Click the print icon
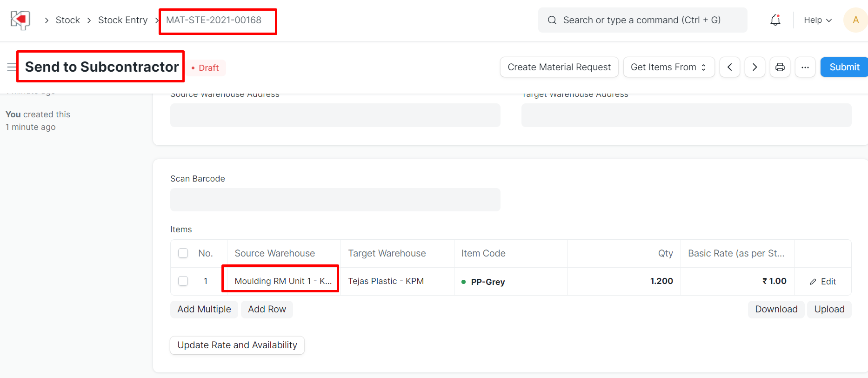 (780, 67)
